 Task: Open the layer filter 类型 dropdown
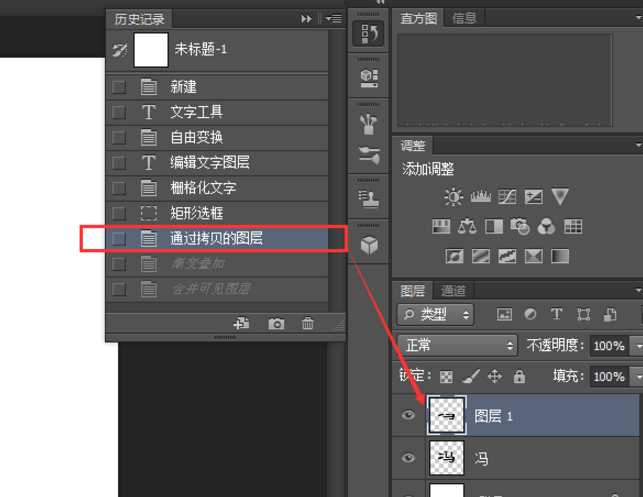click(435, 315)
